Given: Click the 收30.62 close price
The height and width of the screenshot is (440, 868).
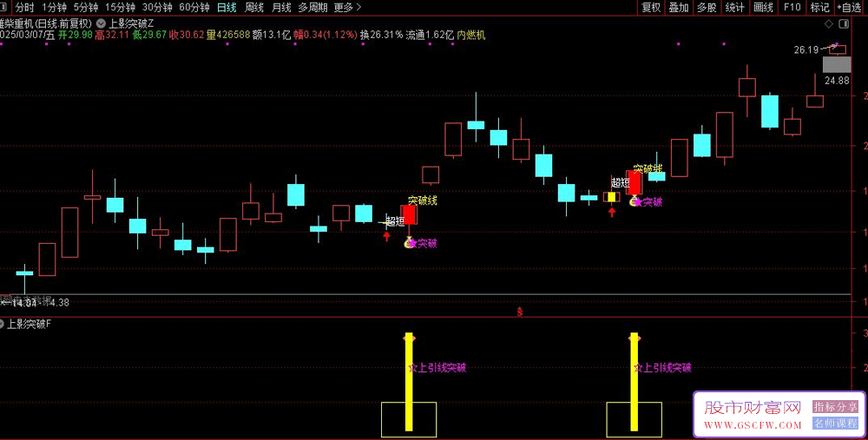Looking at the screenshot, I should (187, 35).
